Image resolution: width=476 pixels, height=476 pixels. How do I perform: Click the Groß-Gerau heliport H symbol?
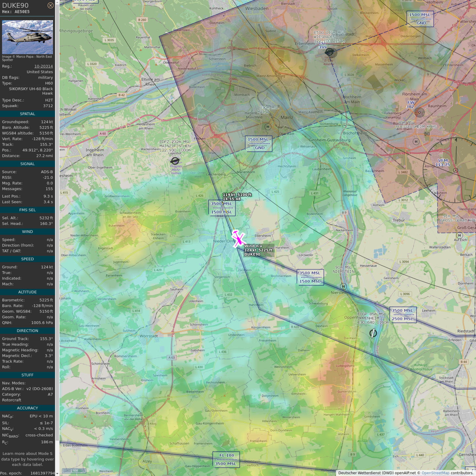click(459, 235)
